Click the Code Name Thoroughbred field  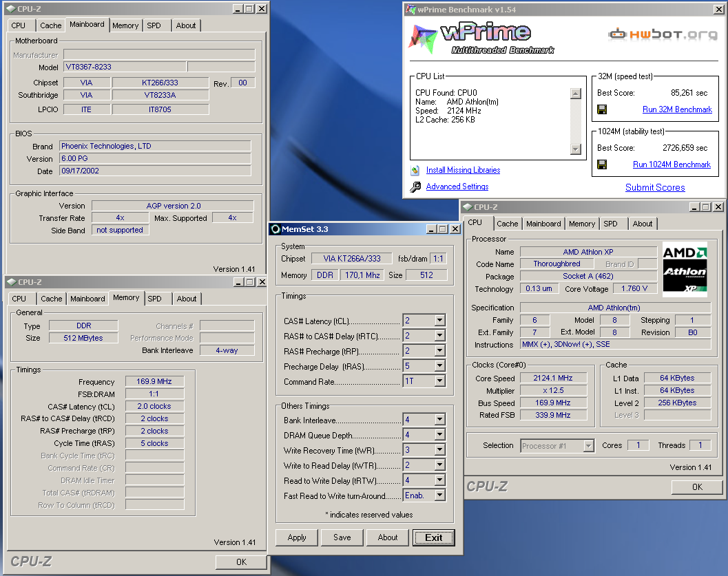(557, 264)
